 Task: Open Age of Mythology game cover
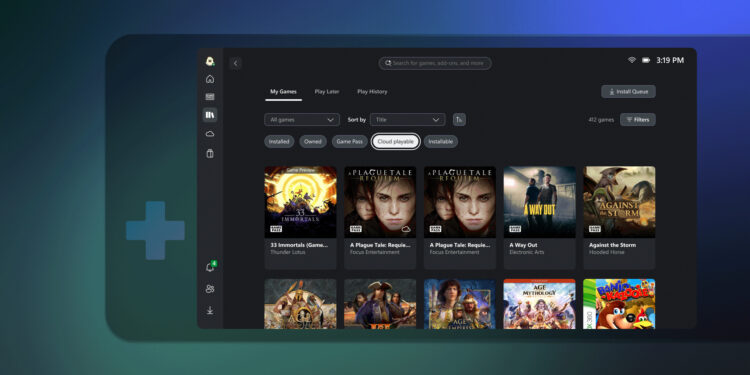coord(540,304)
